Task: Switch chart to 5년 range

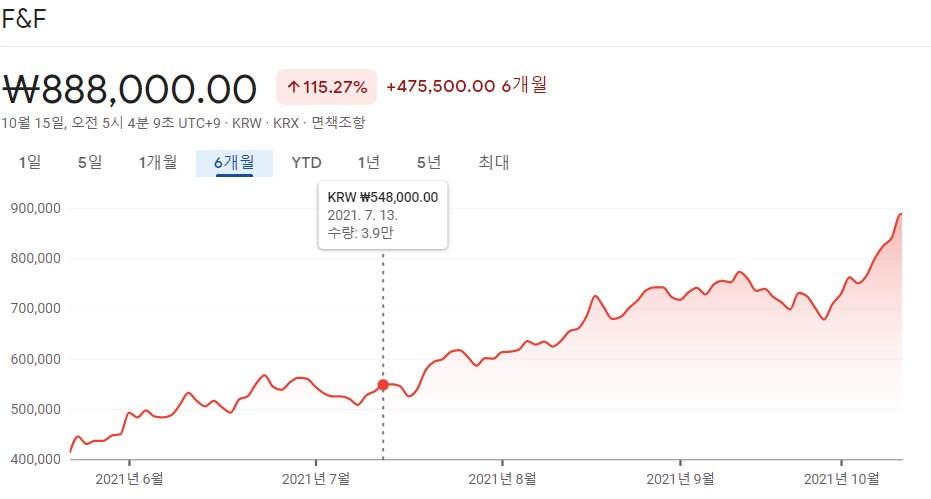Action: pos(429,162)
